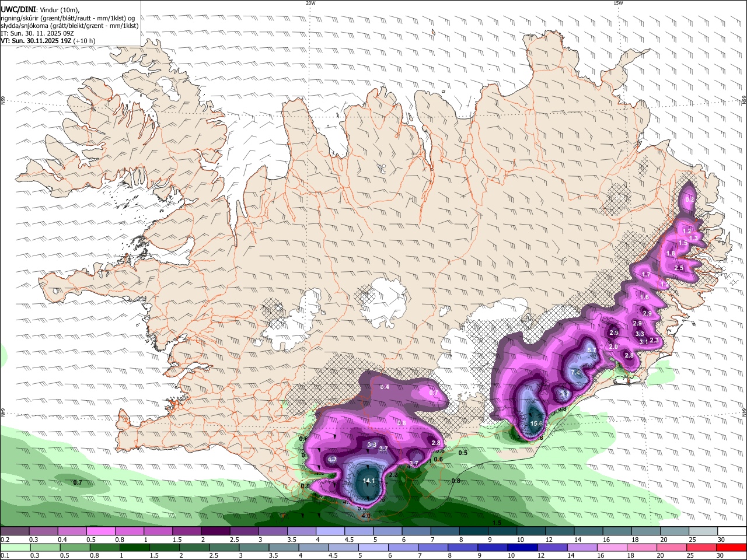
Task: Click the UWC/DINI title in the header box
Action: 18,9
